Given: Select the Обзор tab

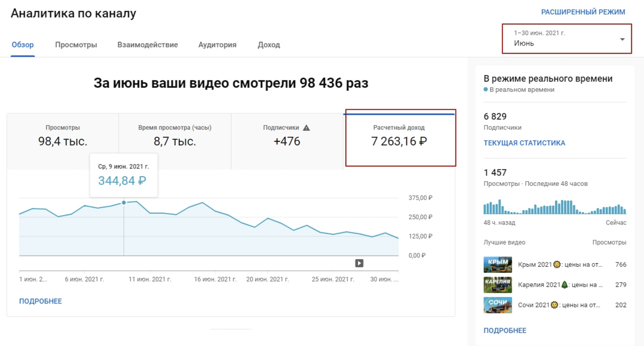Looking at the screenshot, I should [23, 45].
